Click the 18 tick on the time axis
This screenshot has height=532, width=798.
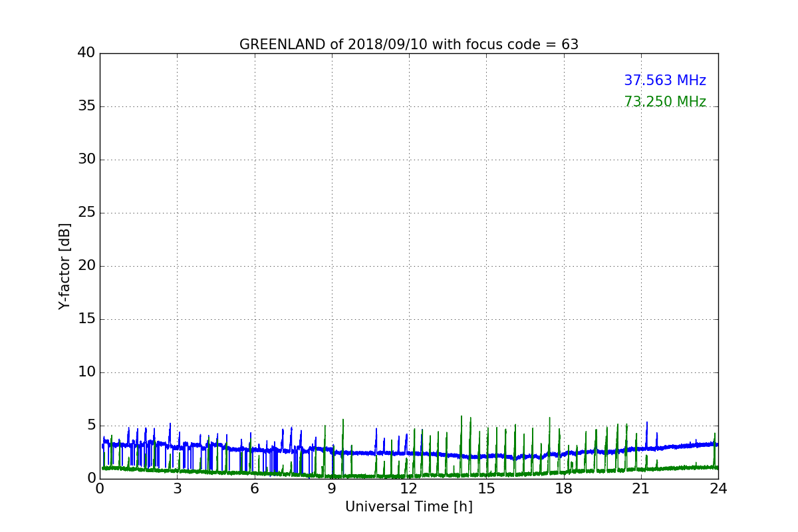pos(563,488)
